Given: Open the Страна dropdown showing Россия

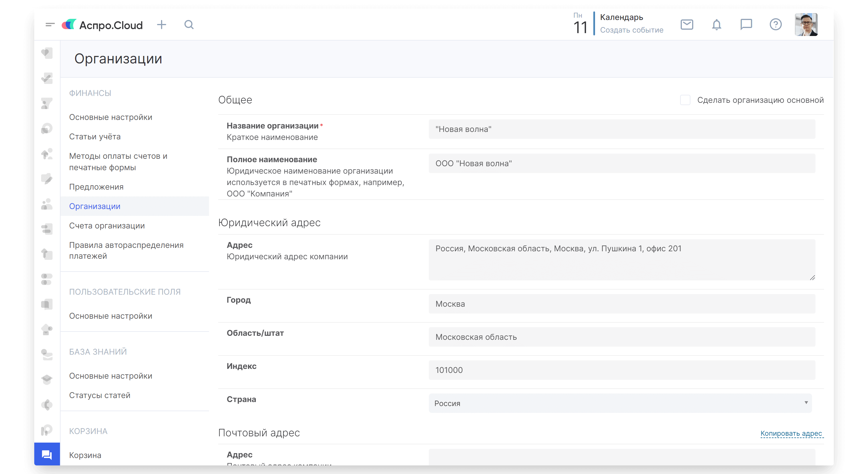Looking at the screenshot, I should click(620, 403).
